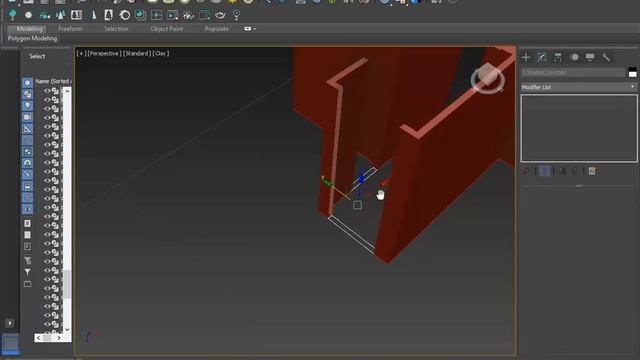Select the Selection ribbon tab
This screenshot has height=360, width=640.
coord(116,29)
